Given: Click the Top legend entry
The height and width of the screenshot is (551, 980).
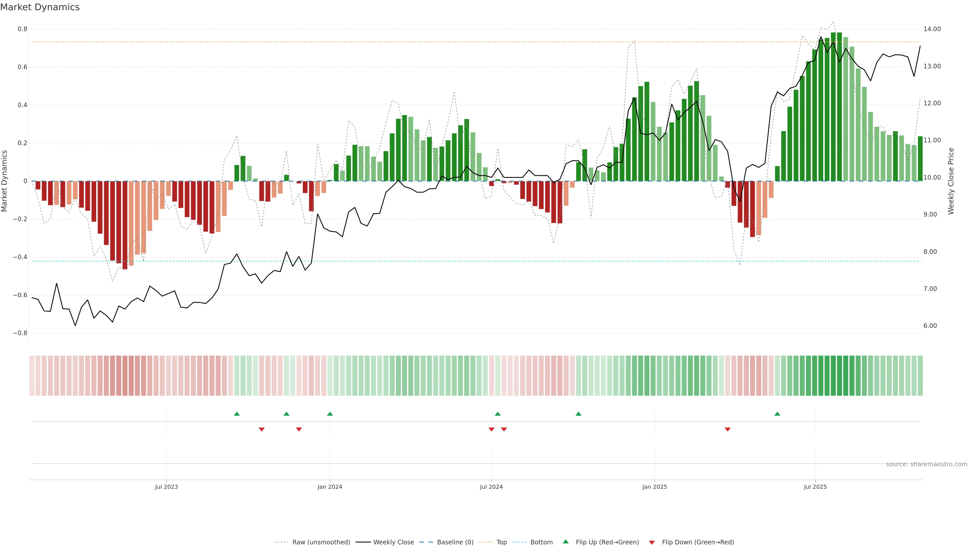Looking at the screenshot, I should pos(501,542).
